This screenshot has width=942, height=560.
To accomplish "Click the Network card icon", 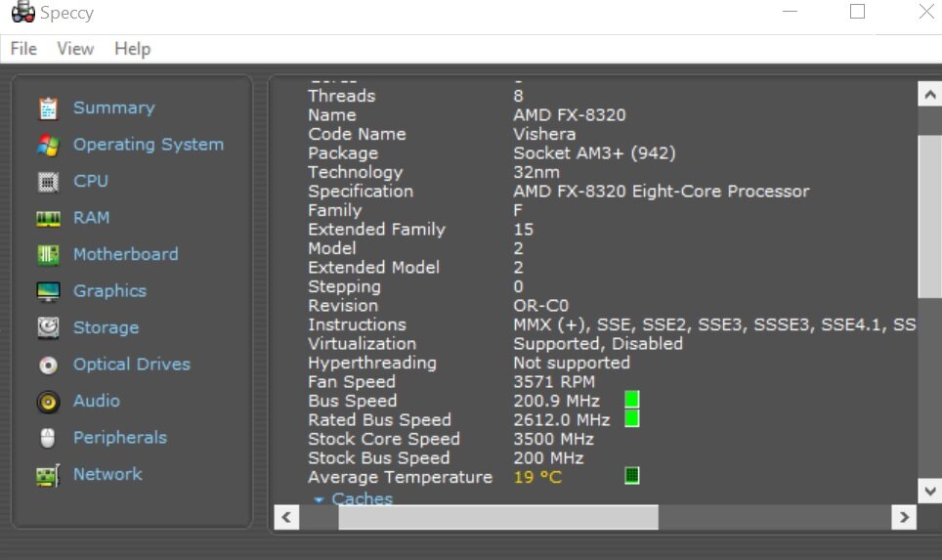I will (x=48, y=475).
